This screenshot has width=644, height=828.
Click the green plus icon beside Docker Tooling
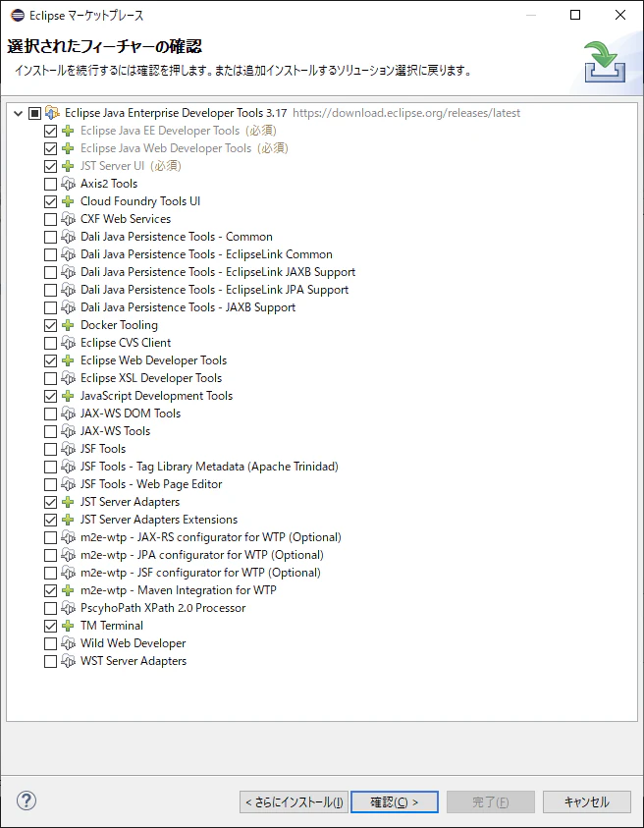click(x=68, y=325)
